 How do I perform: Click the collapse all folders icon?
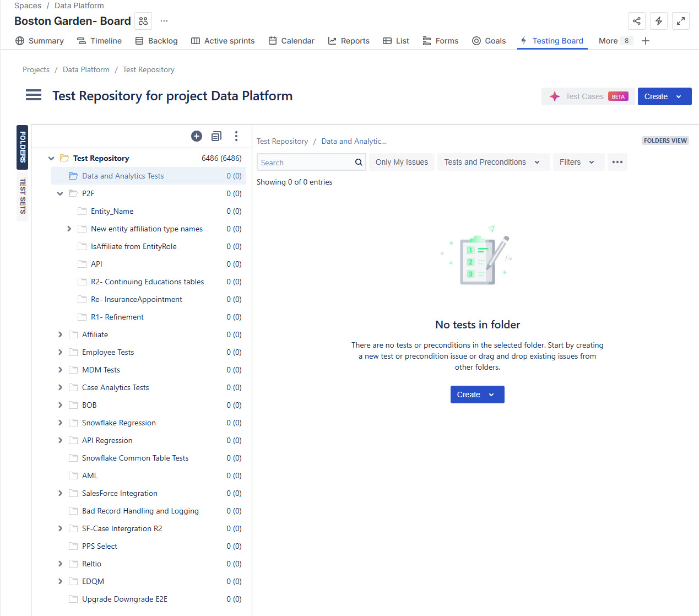[216, 136]
